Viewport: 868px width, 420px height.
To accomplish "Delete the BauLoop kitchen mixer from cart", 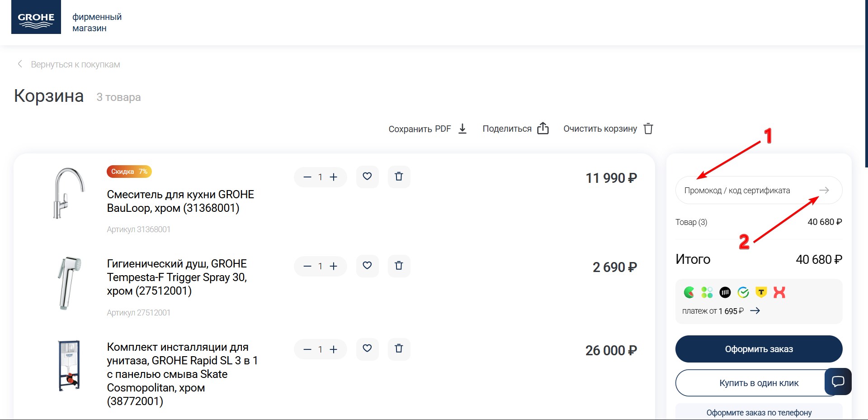I will tap(399, 177).
